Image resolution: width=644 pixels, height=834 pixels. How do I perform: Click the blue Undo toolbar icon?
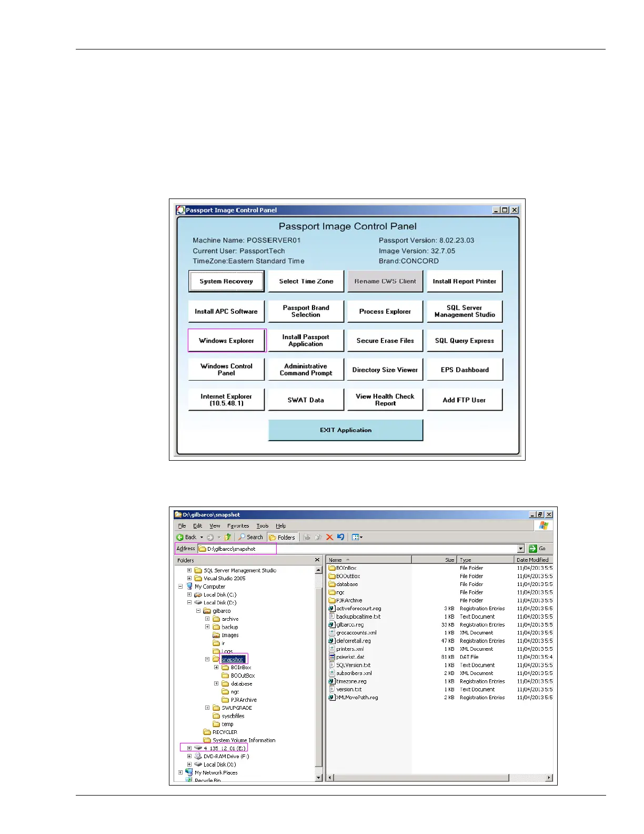pos(340,537)
